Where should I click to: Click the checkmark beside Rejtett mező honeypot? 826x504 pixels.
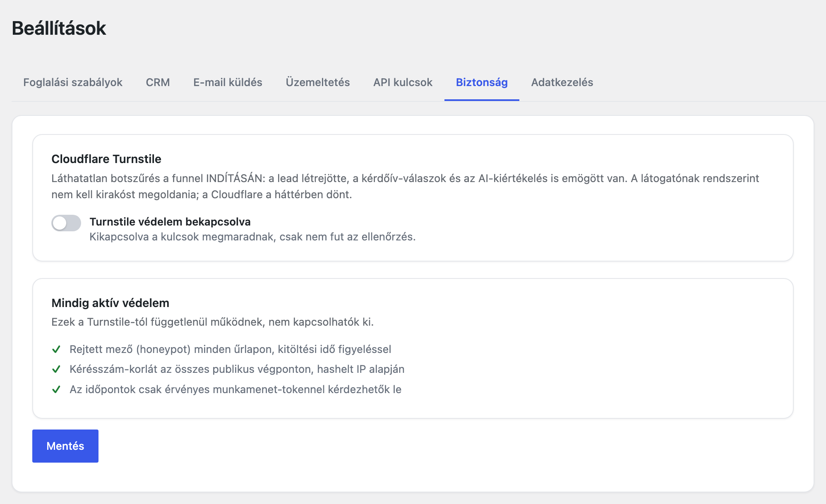pos(56,350)
